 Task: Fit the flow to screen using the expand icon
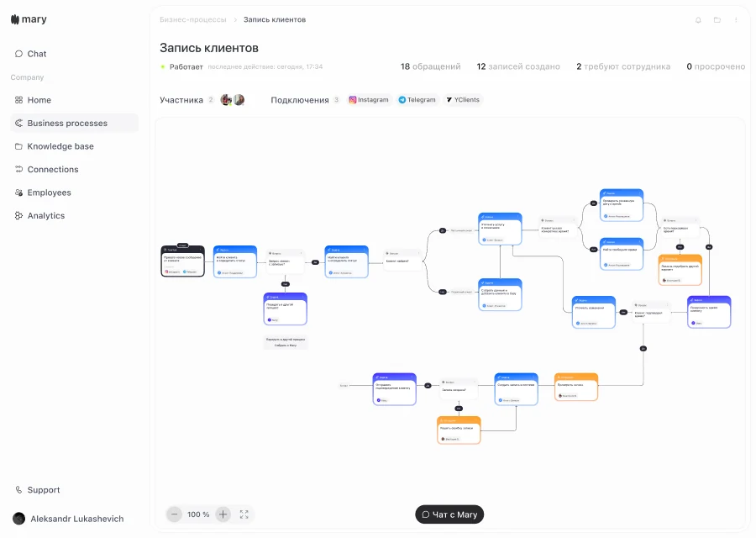point(244,514)
